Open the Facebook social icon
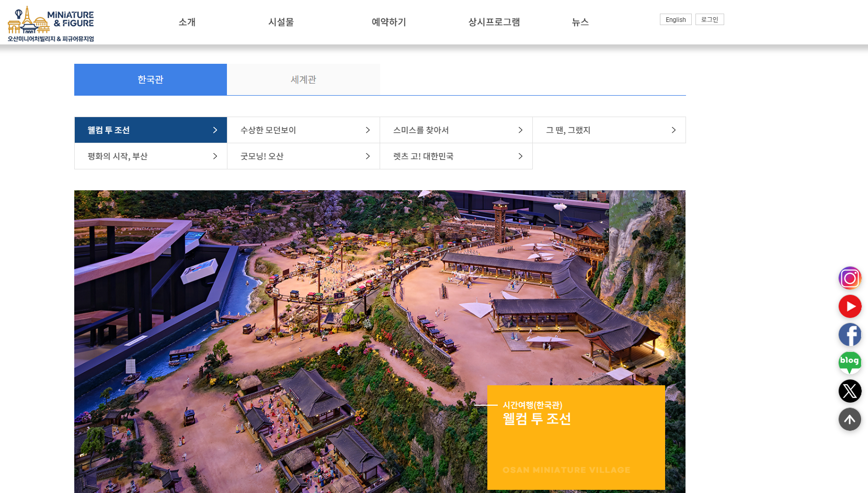868x493 pixels. pyautogui.click(x=850, y=335)
